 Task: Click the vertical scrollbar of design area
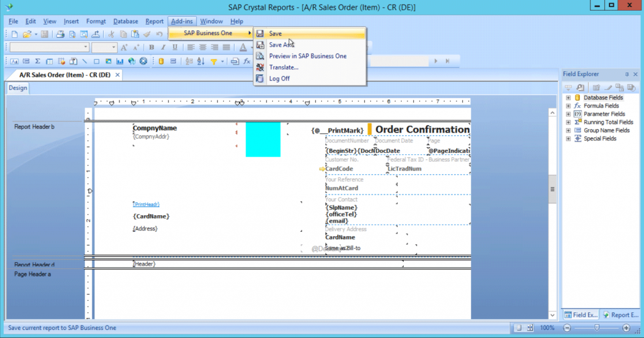point(552,189)
